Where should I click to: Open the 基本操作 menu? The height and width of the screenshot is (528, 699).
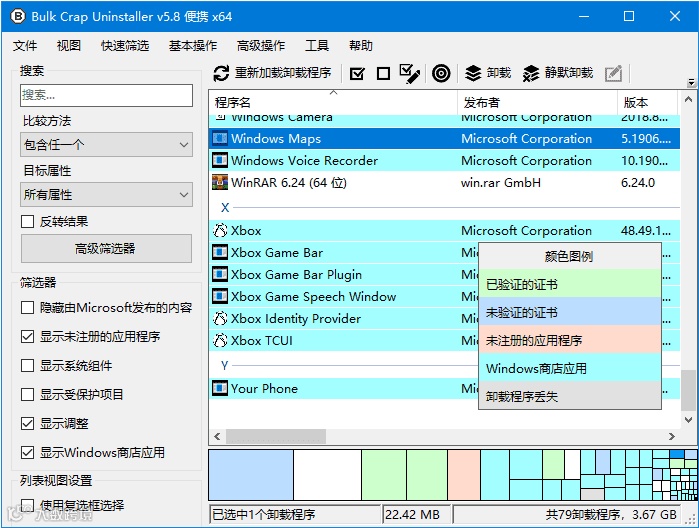(x=193, y=45)
